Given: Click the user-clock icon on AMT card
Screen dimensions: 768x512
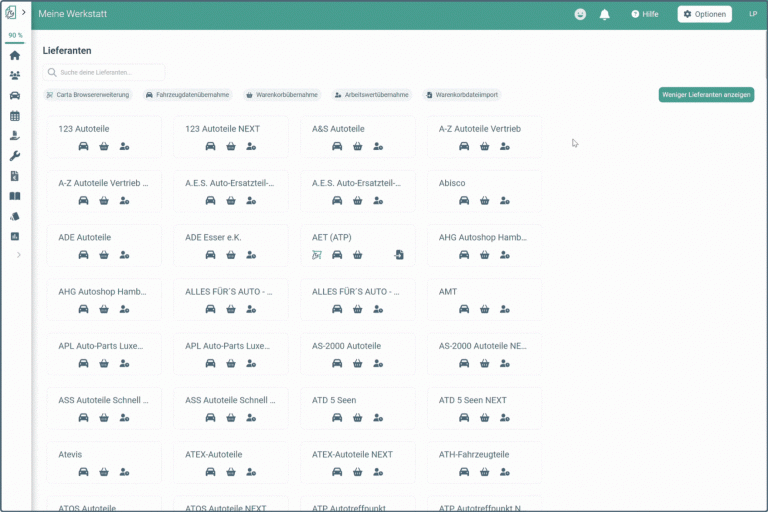Looking at the screenshot, I should tap(505, 309).
